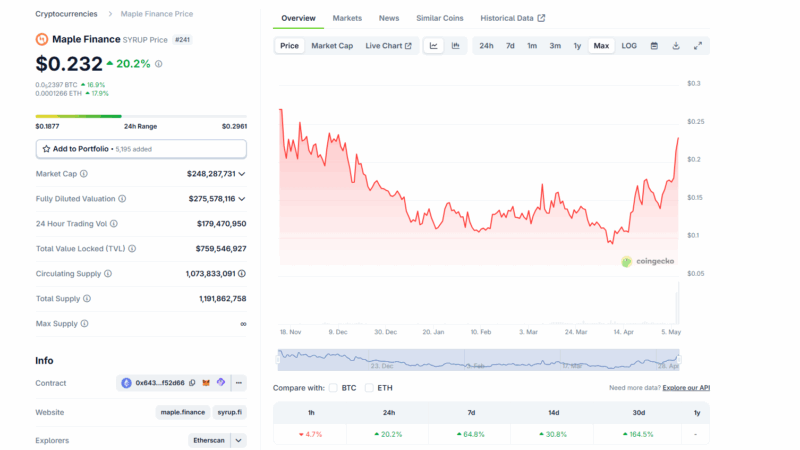The height and width of the screenshot is (450, 800).
Task: Open the calendar date range picker
Action: (x=654, y=45)
